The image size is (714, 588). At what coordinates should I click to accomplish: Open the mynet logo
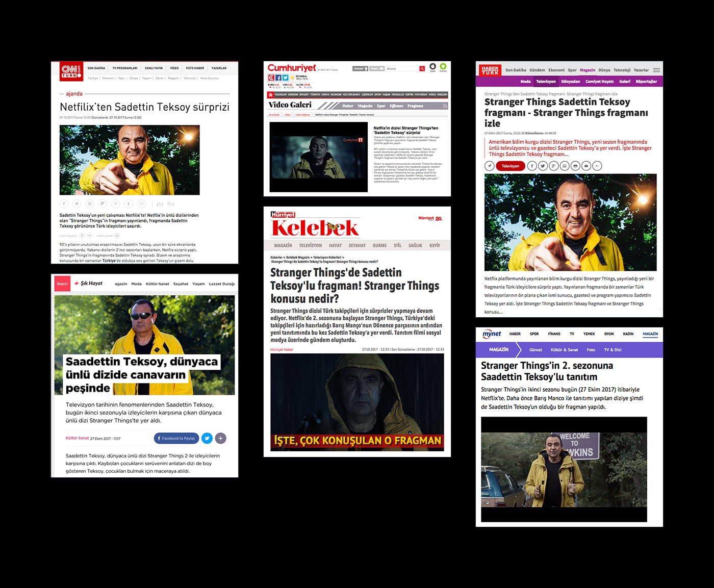tap(492, 334)
